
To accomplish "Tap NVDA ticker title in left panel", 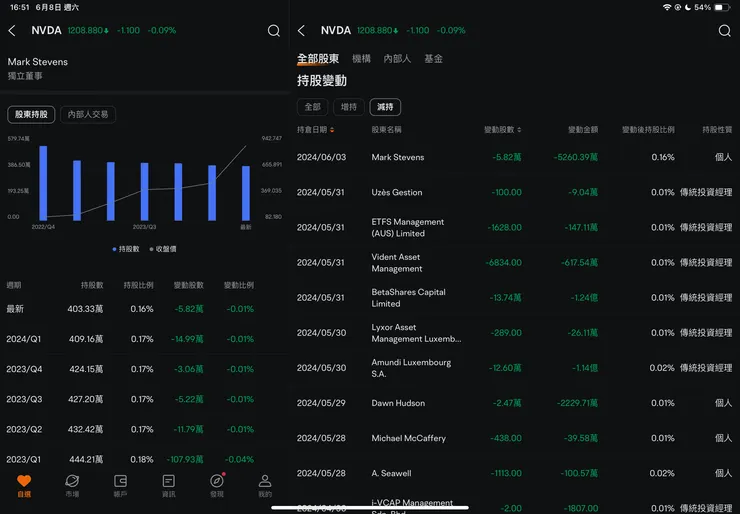I will pyautogui.click(x=46, y=31).
